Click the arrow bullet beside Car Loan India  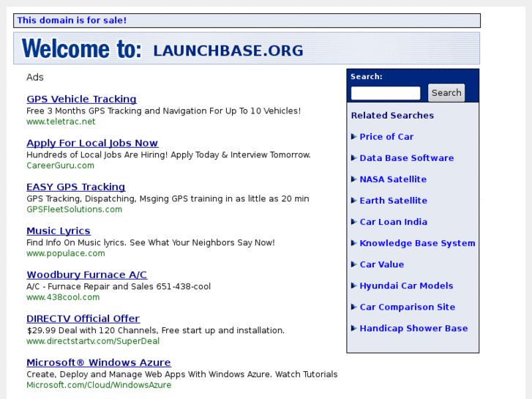click(x=353, y=222)
